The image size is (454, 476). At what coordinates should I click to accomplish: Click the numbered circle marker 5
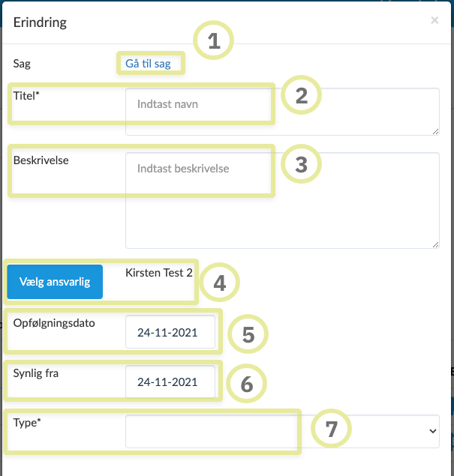[248, 335]
